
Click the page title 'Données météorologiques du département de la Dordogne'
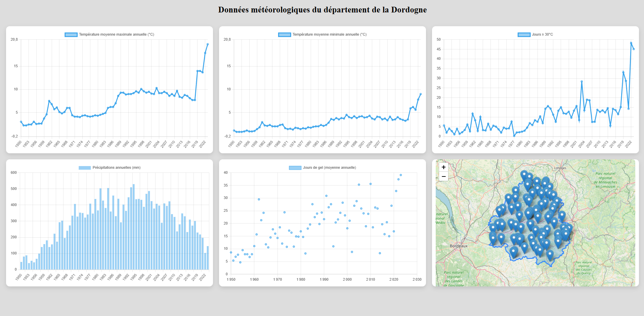(x=322, y=10)
